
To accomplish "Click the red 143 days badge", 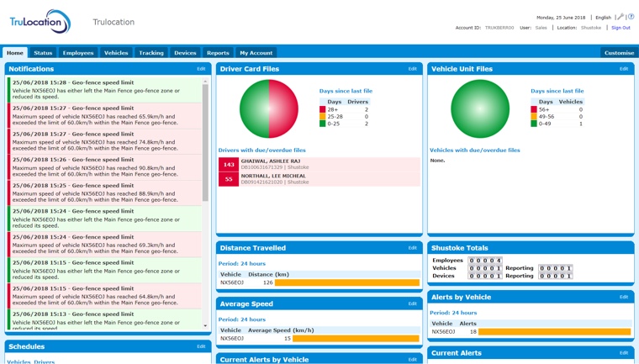I will pyautogui.click(x=229, y=165).
